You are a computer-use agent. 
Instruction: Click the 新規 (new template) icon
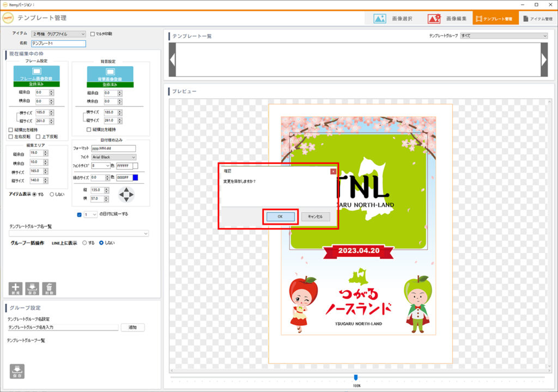point(16,288)
